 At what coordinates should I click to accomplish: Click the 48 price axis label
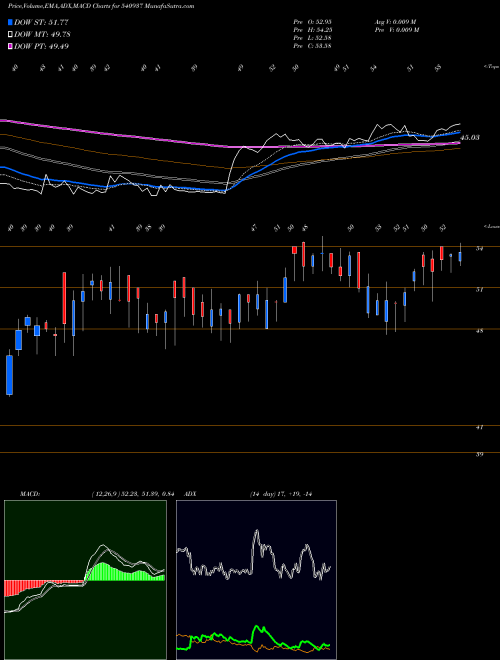click(x=479, y=331)
